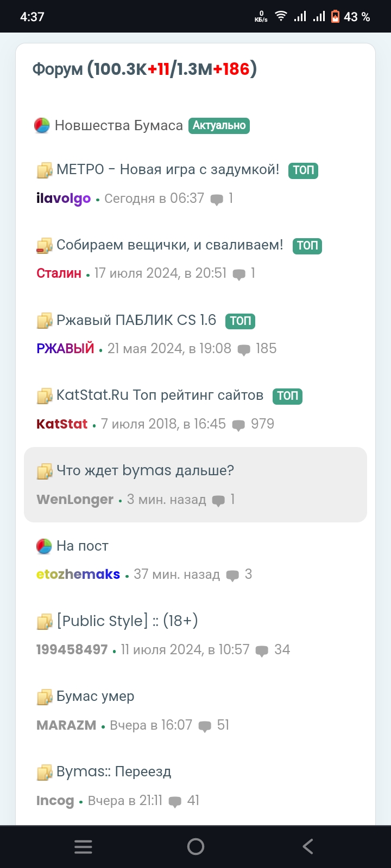Image resolution: width=391 pixels, height=868 pixels.
Task: Click the pie chart icon beside На пост
Action: coord(45,546)
